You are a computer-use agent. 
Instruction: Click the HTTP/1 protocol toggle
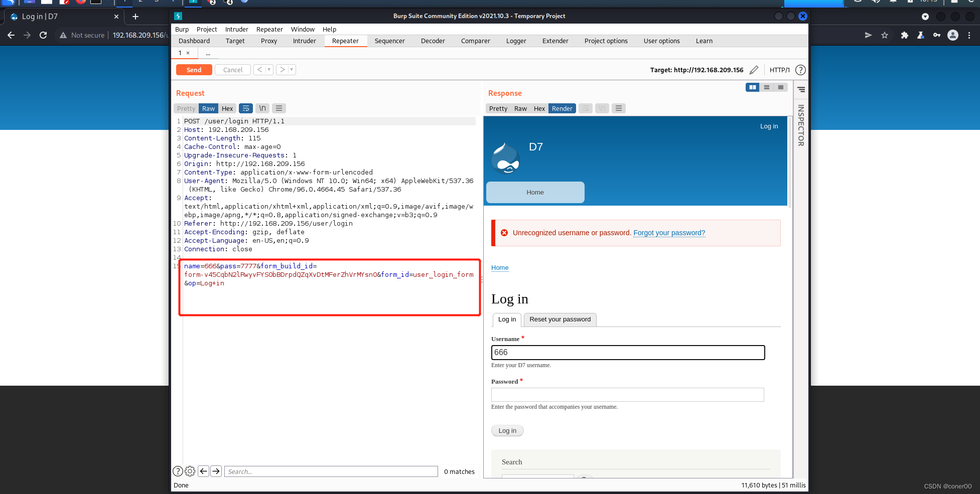pyautogui.click(x=779, y=70)
